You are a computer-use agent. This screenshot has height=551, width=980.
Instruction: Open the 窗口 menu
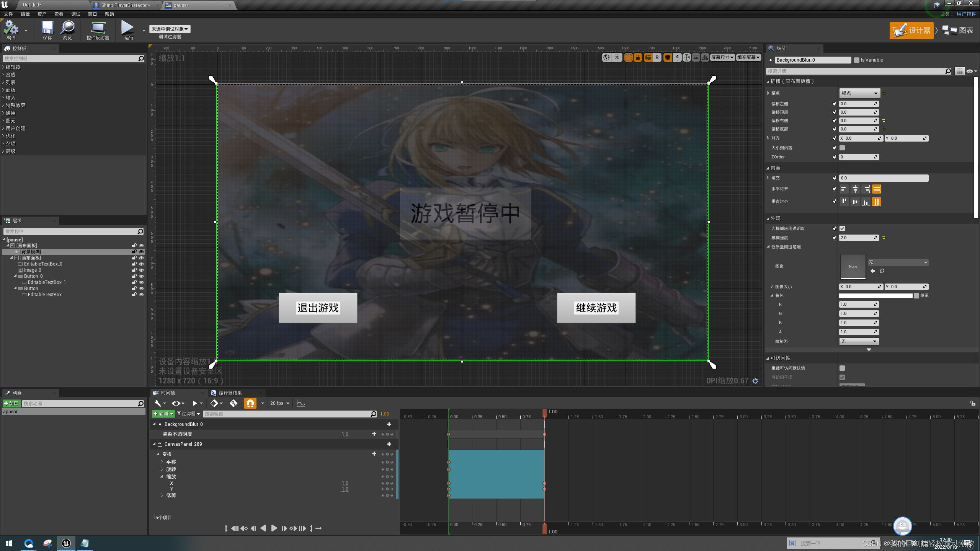tap(93, 14)
